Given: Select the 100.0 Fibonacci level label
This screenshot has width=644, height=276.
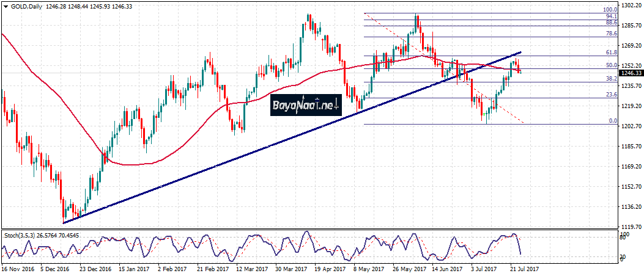Looking at the screenshot, I should [610, 10].
